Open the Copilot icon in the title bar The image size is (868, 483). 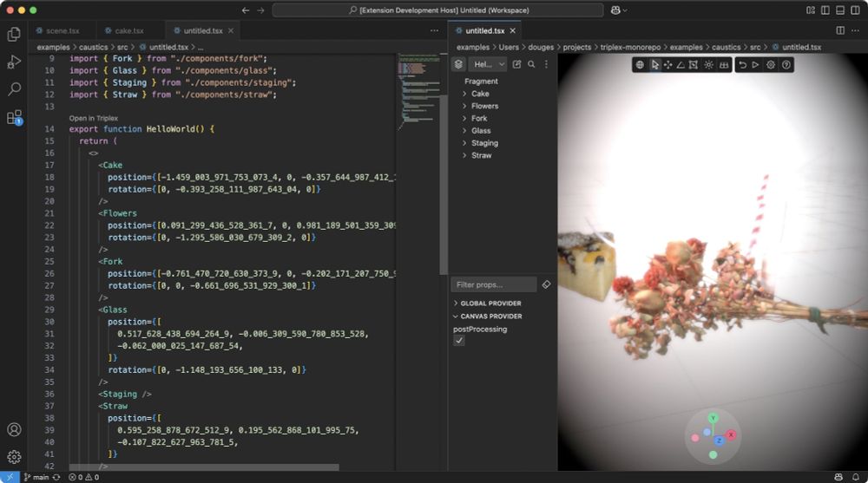click(x=615, y=10)
